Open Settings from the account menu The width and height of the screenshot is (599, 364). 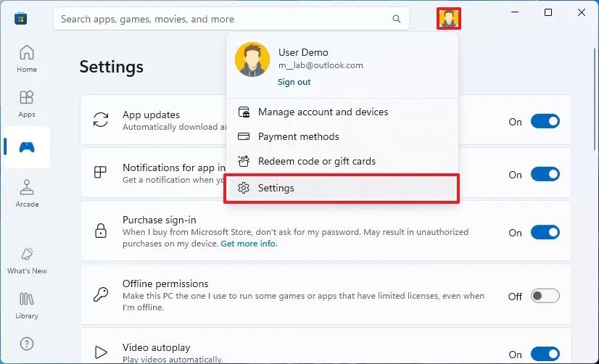(342, 188)
